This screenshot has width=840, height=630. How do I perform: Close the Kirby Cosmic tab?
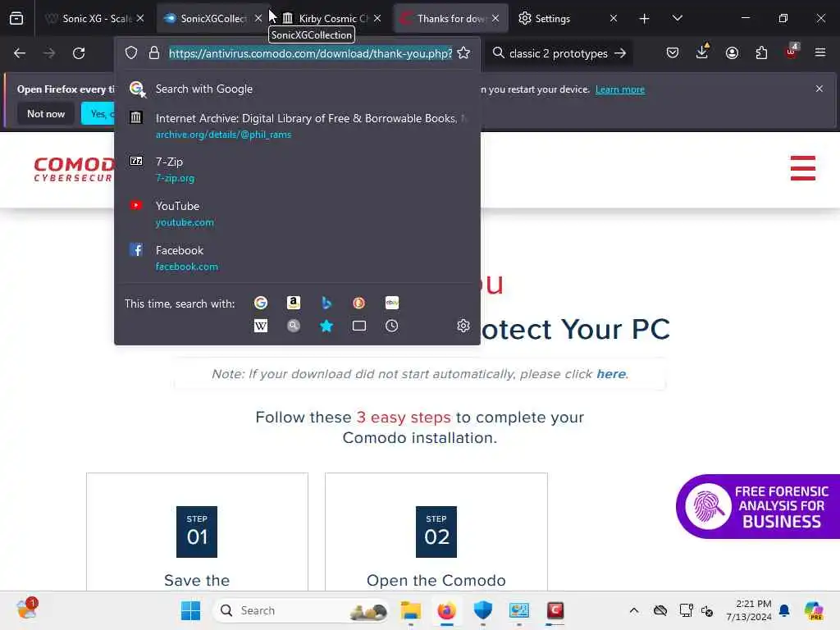377,18
